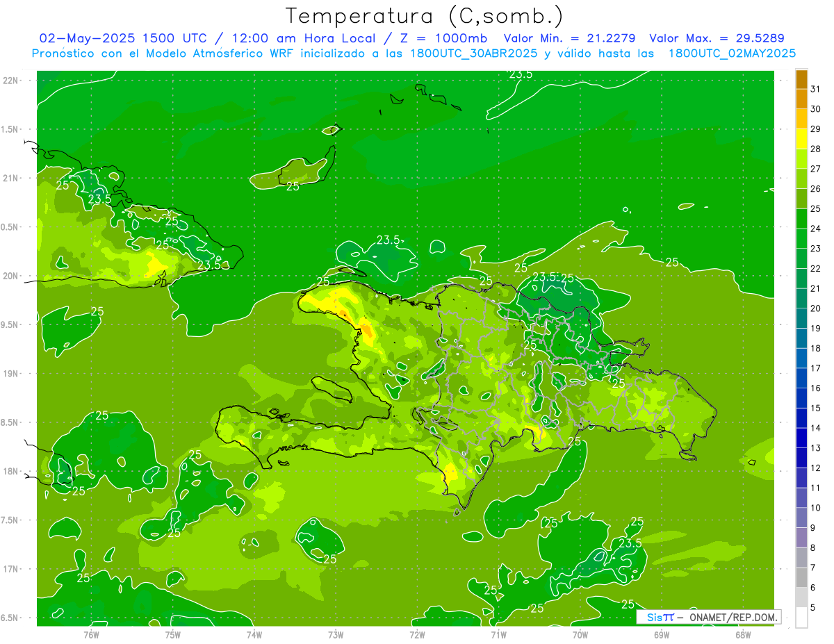Click the legend value 12
The height and width of the screenshot is (644, 834).
[x=816, y=468]
